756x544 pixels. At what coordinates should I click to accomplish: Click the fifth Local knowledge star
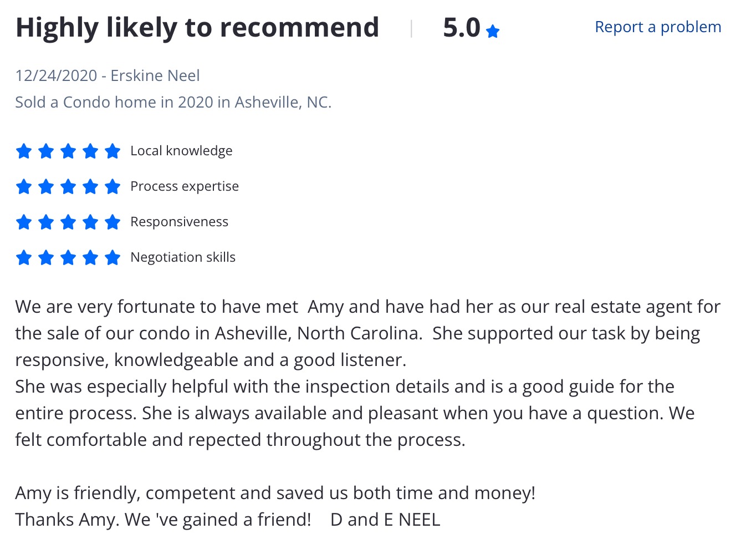tap(113, 151)
